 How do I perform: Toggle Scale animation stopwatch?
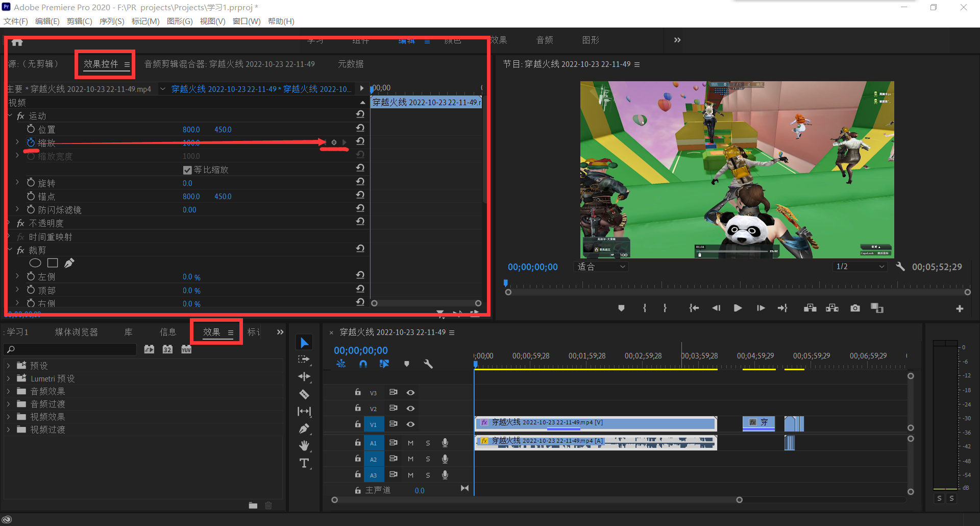point(31,142)
